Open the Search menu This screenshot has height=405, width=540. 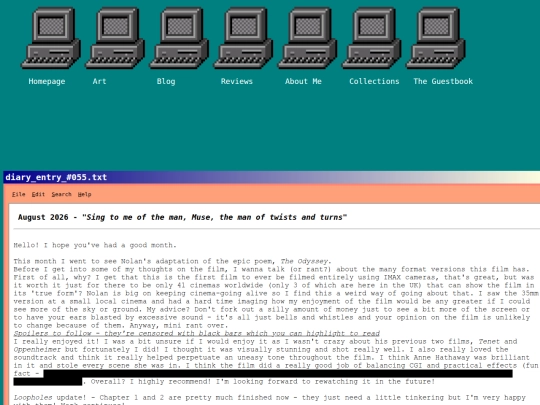[61, 195]
